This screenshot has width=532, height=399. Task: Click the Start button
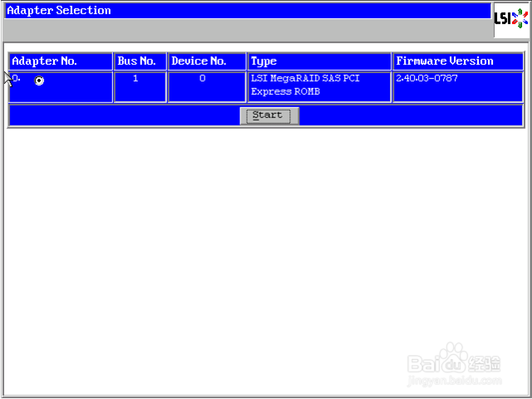[269, 116]
